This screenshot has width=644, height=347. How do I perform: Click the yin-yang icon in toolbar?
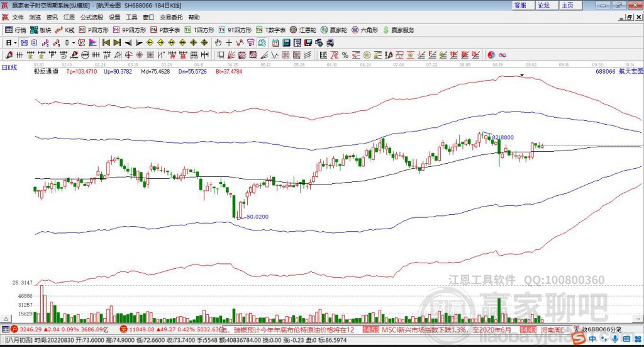click(491, 55)
